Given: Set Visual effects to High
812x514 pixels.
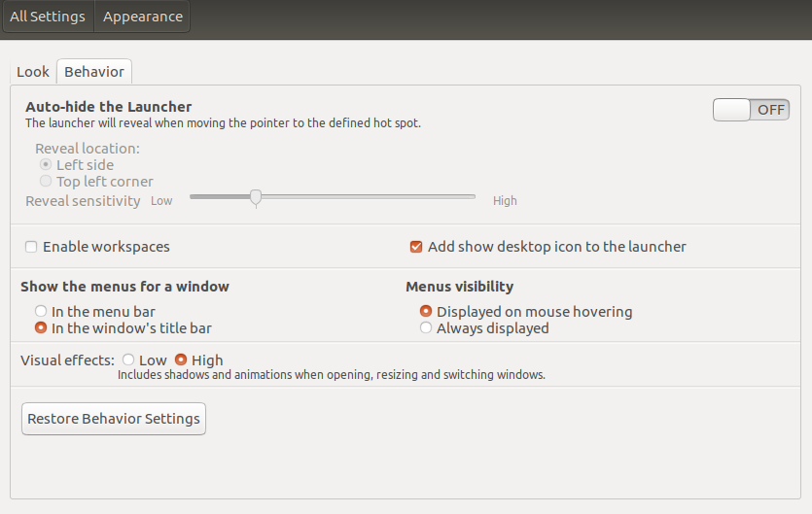Looking at the screenshot, I should [x=181, y=360].
